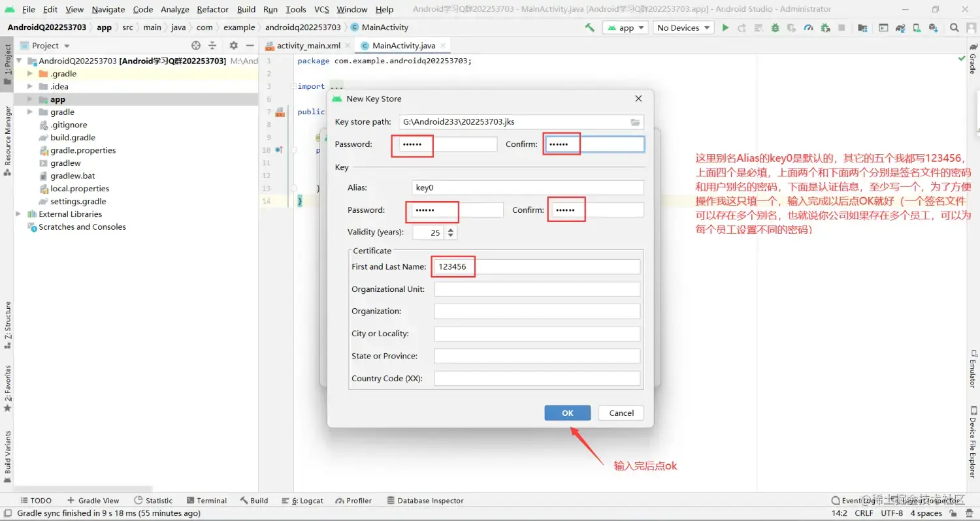Click the Make Project hammer icon
The image size is (980, 521).
(590, 27)
